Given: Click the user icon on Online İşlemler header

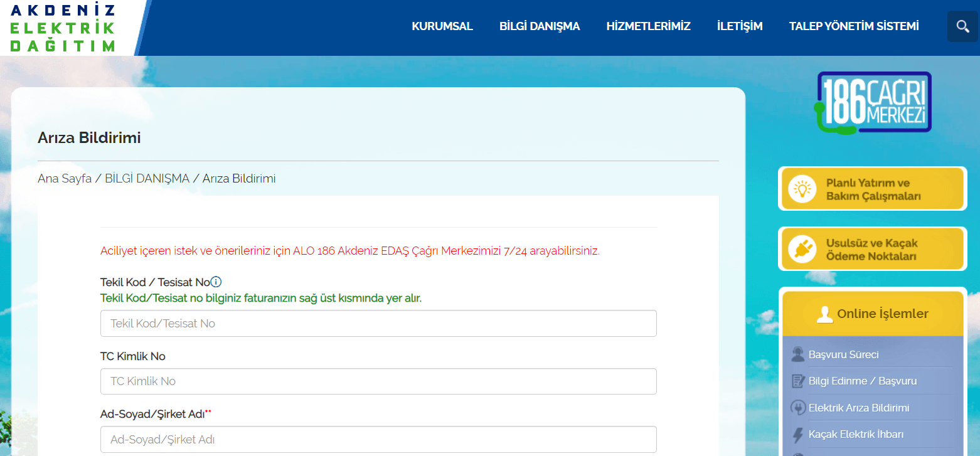Looking at the screenshot, I should point(825,313).
